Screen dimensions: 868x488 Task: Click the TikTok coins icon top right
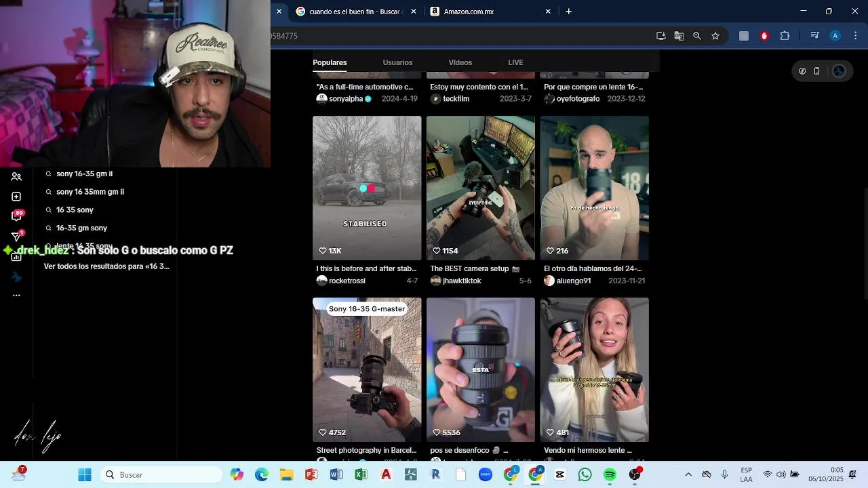pyautogui.click(x=802, y=71)
